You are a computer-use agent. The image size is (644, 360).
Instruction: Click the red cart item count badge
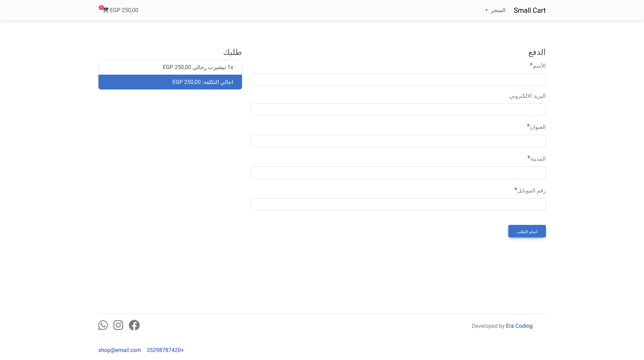click(101, 8)
